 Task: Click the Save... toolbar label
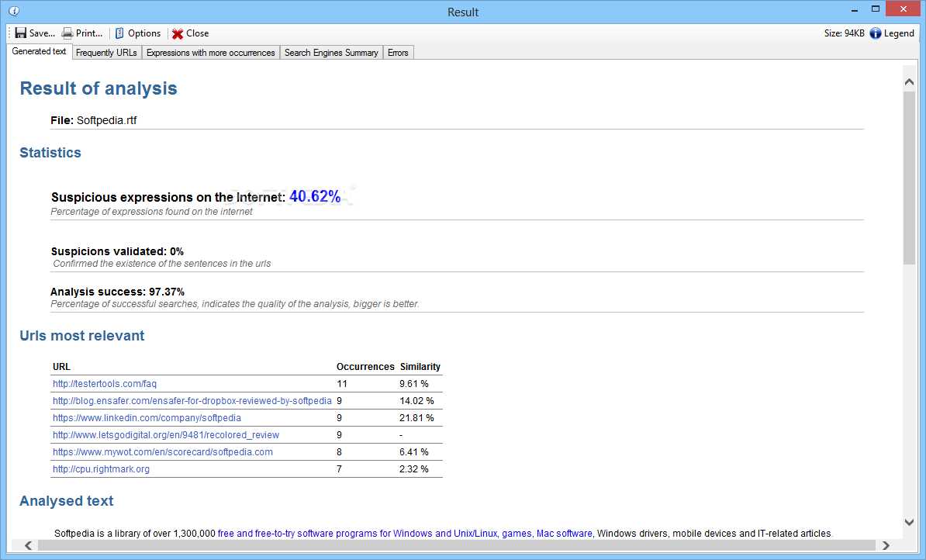point(42,33)
